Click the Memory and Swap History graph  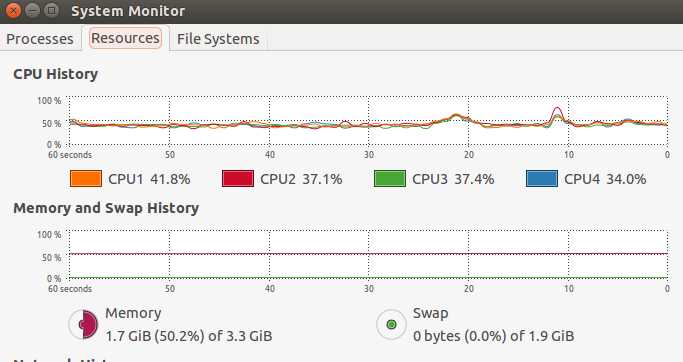tap(369, 254)
